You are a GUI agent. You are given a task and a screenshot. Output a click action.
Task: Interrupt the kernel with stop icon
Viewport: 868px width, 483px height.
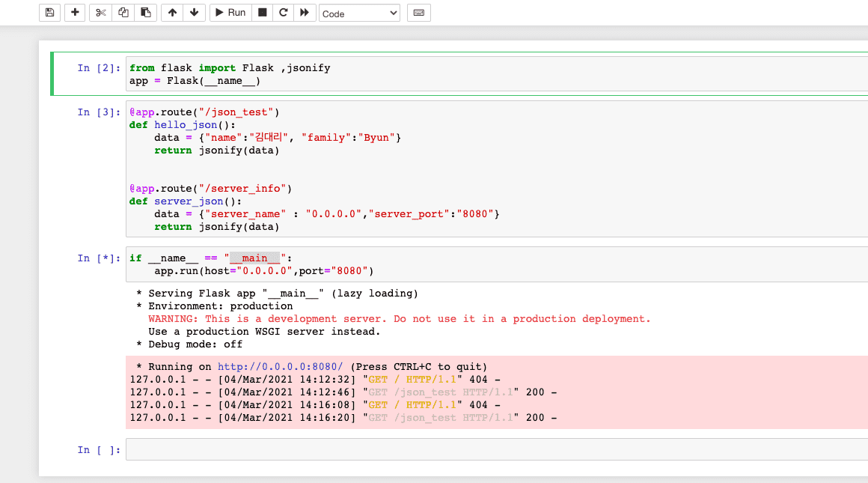click(261, 13)
